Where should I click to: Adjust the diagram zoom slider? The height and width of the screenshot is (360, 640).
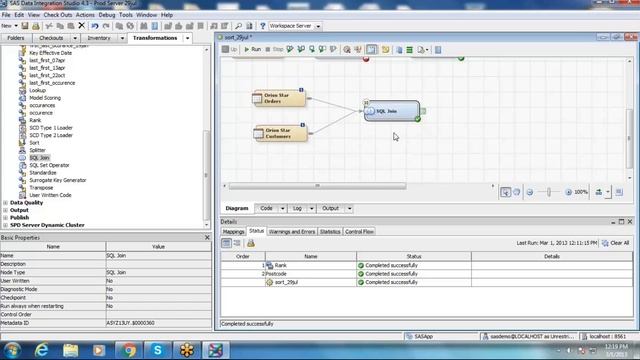point(549,192)
